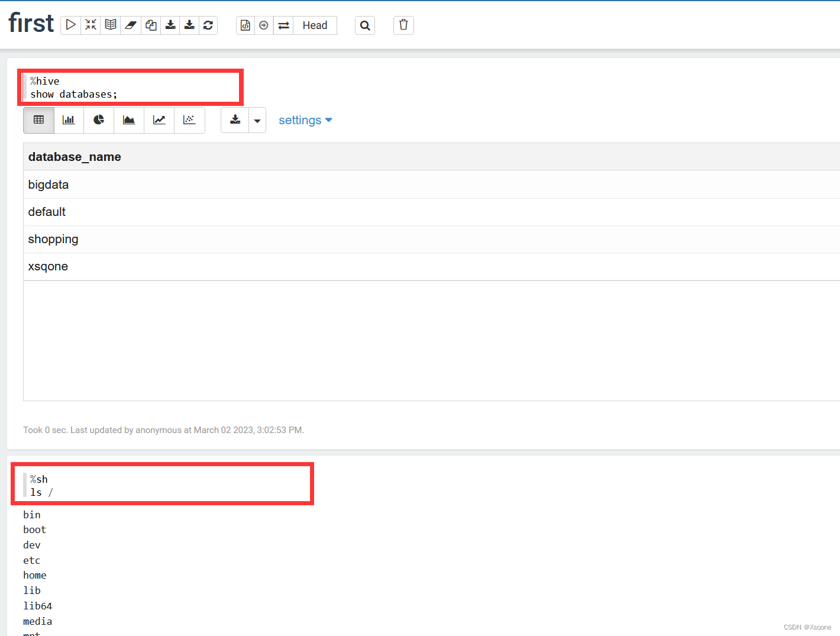This screenshot has width=840, height=636.
Task: Click the note title 'first'
Action: (x=31, y=24)
